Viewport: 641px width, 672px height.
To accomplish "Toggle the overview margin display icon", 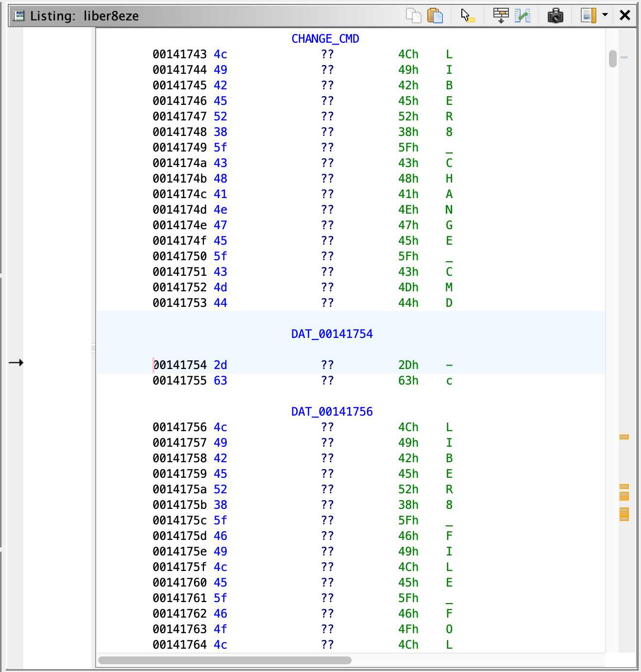I will (x=588, y=16).
